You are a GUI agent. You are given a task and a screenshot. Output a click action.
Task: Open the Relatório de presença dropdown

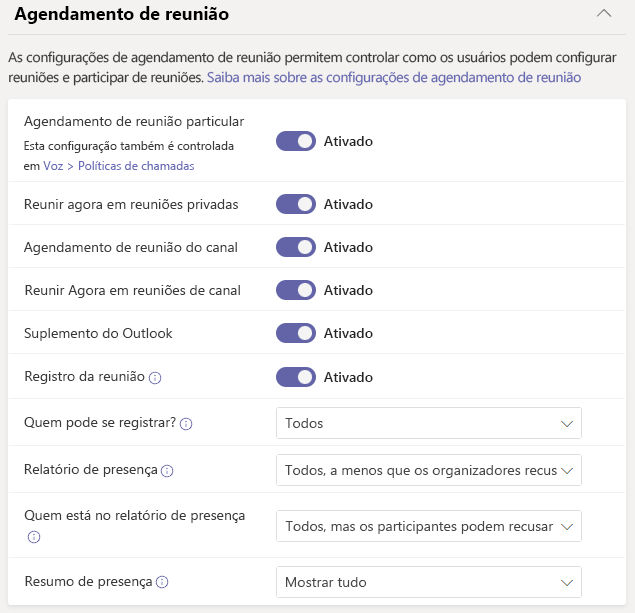pyautogui.click(x=428, y=470)
